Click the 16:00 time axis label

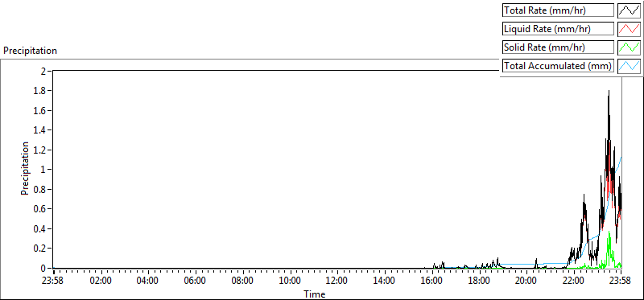431,282
